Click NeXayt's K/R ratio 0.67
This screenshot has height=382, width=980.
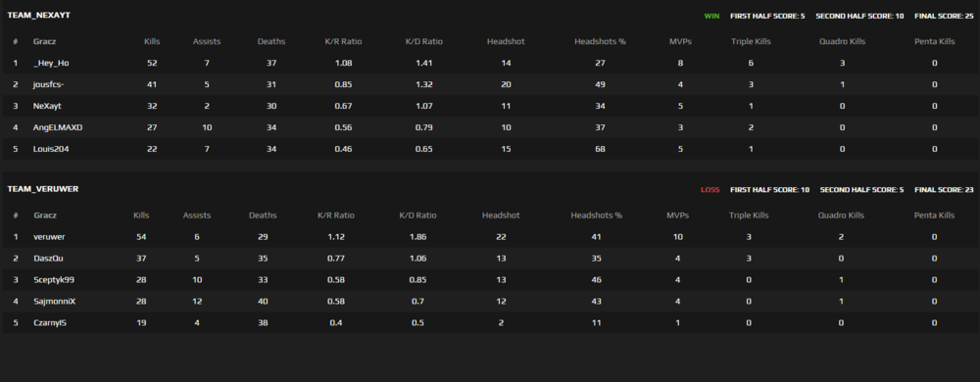(x=343, y=106)
